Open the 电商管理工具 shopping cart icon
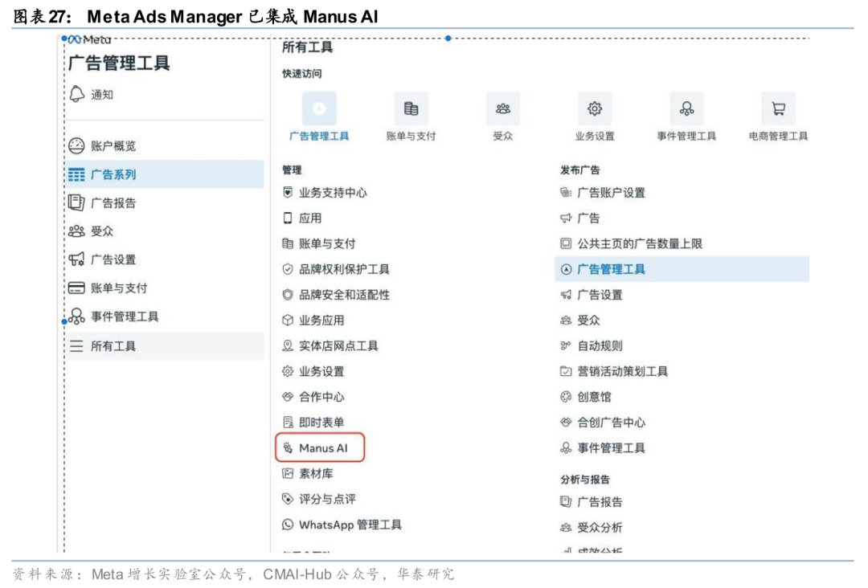 (778, 109)
